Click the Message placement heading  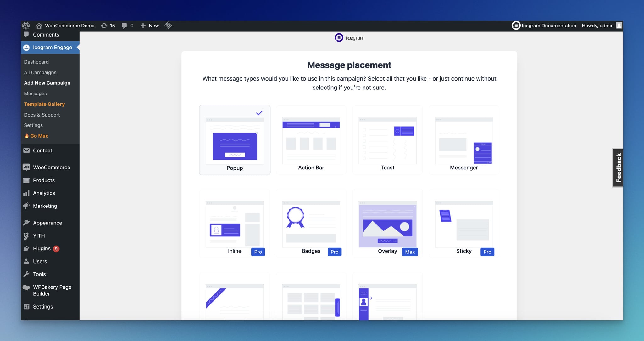click(x=349, y=65)
